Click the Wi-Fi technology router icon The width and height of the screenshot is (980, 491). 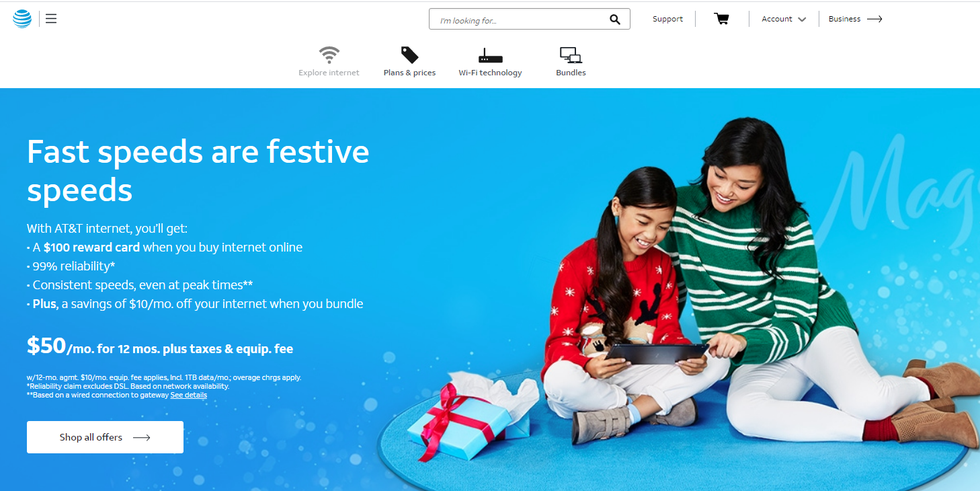click(491, 56)
